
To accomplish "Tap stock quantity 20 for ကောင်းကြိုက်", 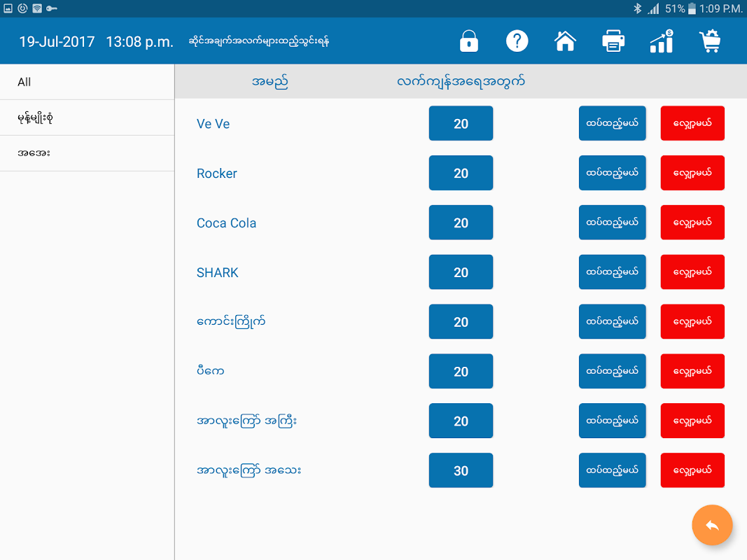I will pyautogui.click(x=461, y=321).
